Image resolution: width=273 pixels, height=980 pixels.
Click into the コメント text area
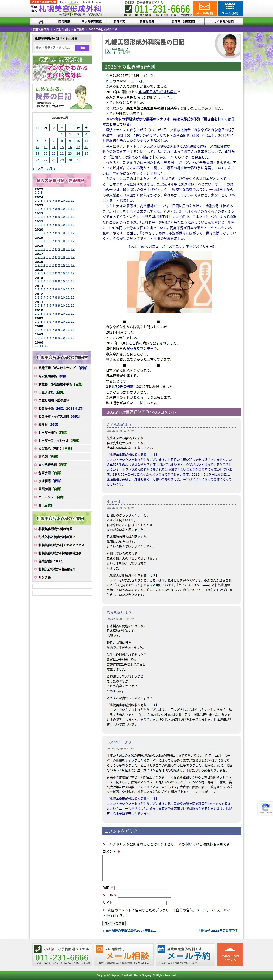click(x=143, y=868)
